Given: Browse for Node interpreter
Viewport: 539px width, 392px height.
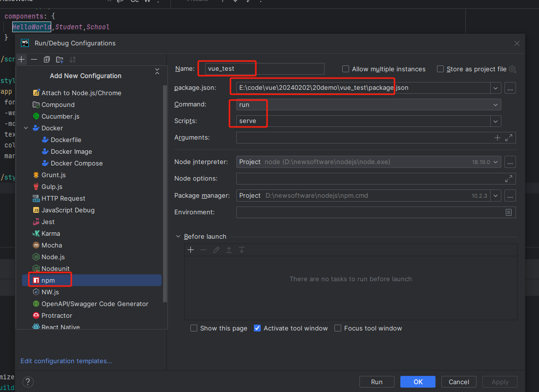Looking at the screenshot, I should [510, 162].
